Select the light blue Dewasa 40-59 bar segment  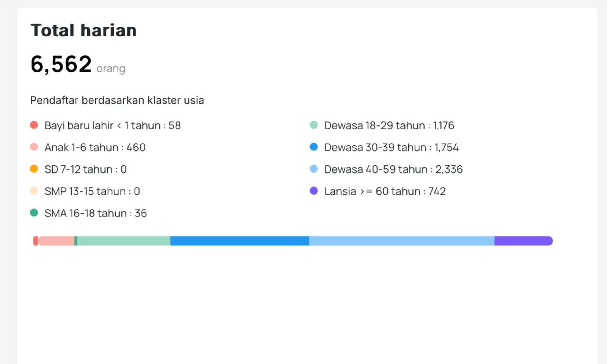click(x=402, y=241)
